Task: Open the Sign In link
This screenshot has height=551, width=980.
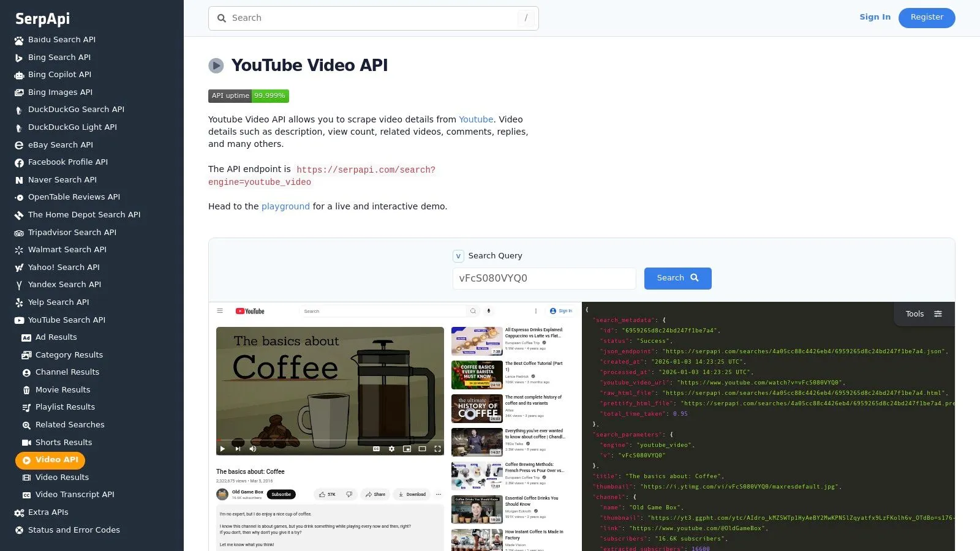Action: coord(875,17)
